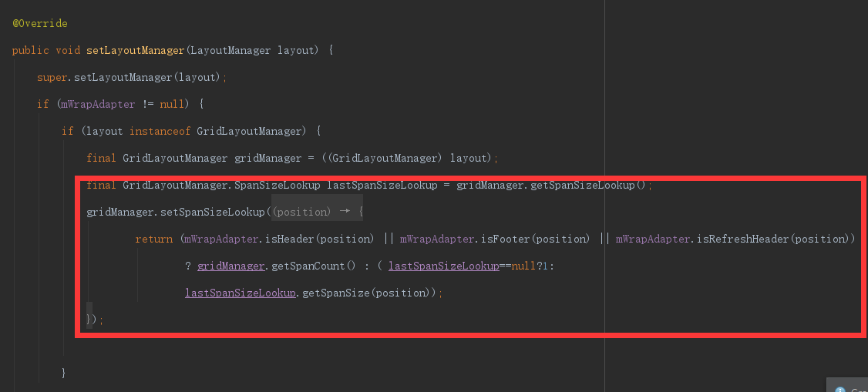Click 'final' on the gridManager declaration line
Viewport: 868px width, 392px height.
(101, 159)
